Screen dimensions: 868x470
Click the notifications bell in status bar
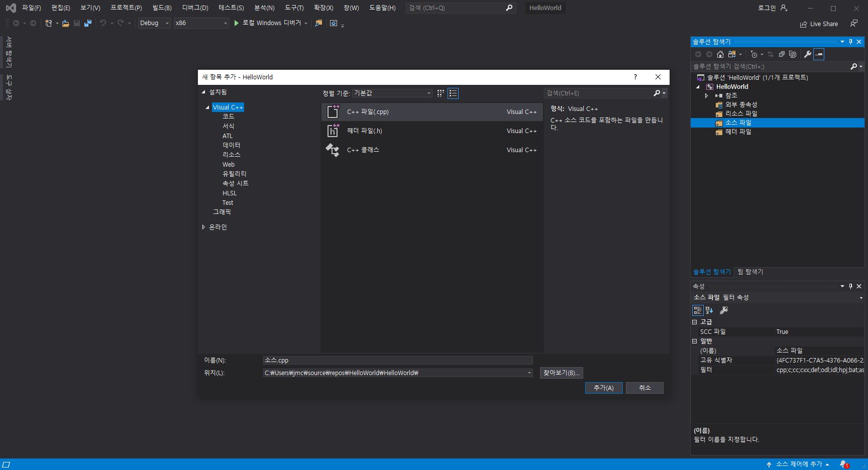843,464
